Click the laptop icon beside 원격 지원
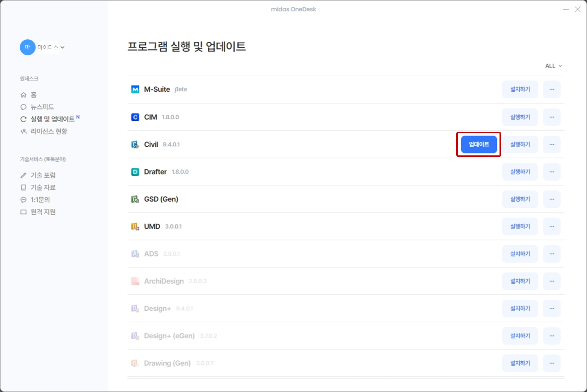This screenshot has height=392, width=587. click(23, 212)
